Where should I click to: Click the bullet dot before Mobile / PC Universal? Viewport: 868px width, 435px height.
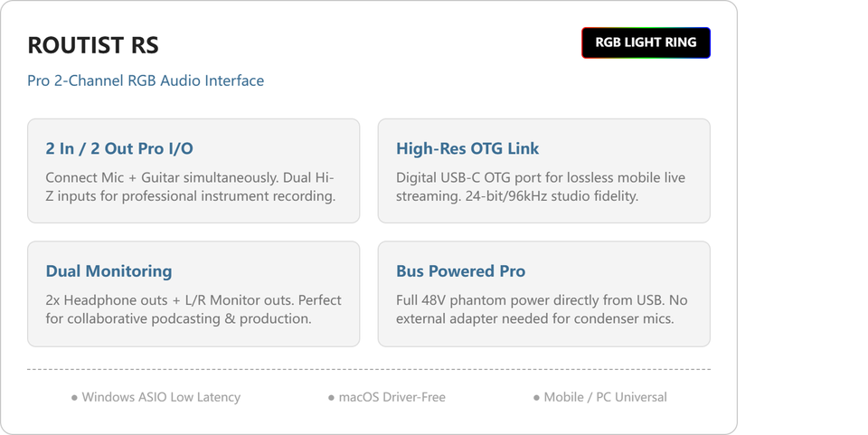pyautogui.click(x=536, y=398)
